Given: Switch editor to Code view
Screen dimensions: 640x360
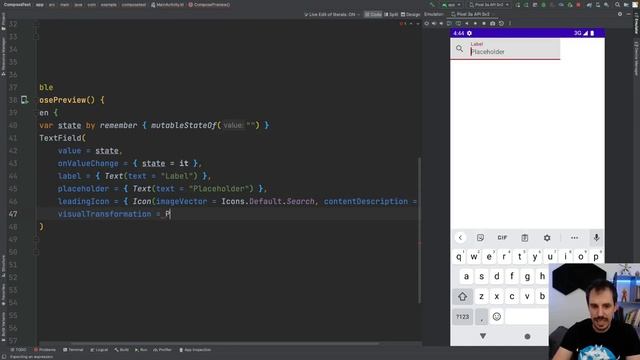Looking at the screenshot, I should tap(373, 14).
